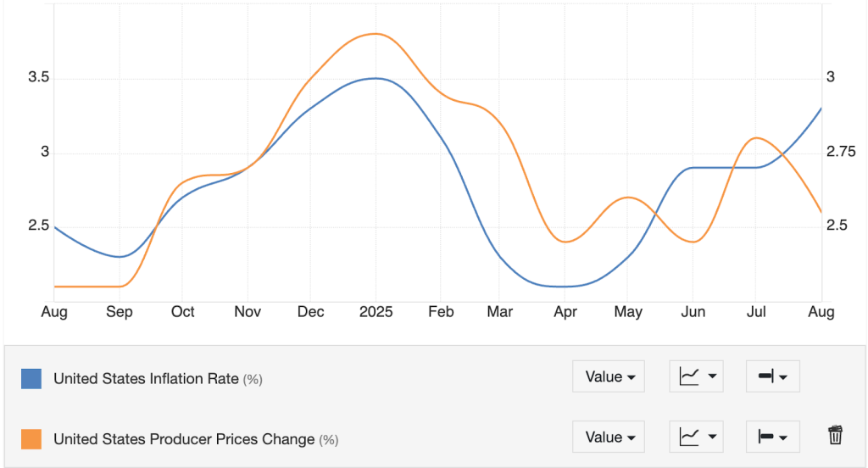Pick the Jun x-axis label
This screenshot has height=468, width=868.
point(693,312)
